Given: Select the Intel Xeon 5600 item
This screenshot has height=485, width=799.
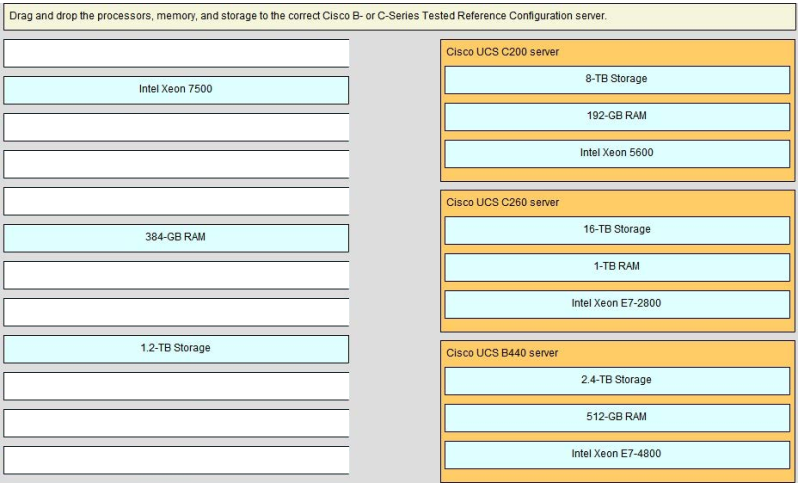Looking at the screenshot, I should (x=617, y=154).
